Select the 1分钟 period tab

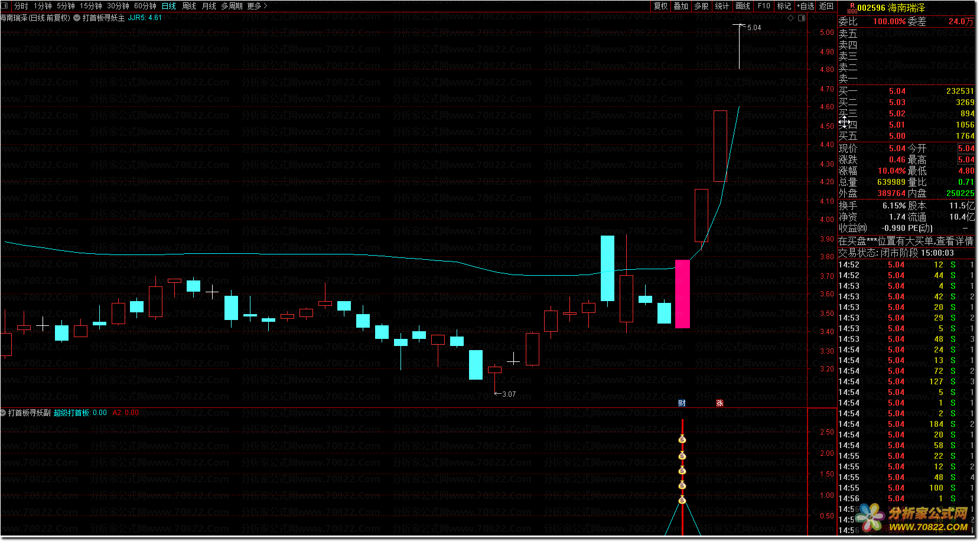(x=43, y=6)
